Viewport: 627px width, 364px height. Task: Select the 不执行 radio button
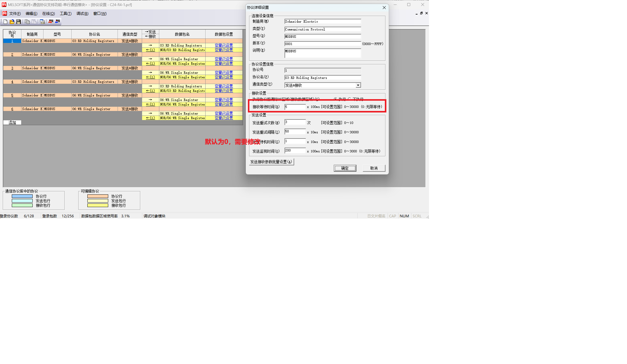click(x=349, y=99)
